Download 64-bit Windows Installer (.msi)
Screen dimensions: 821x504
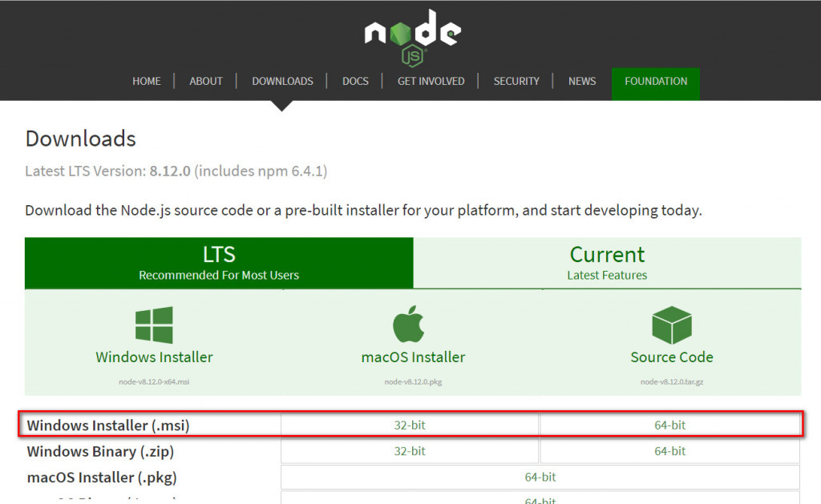click(669, 425)
